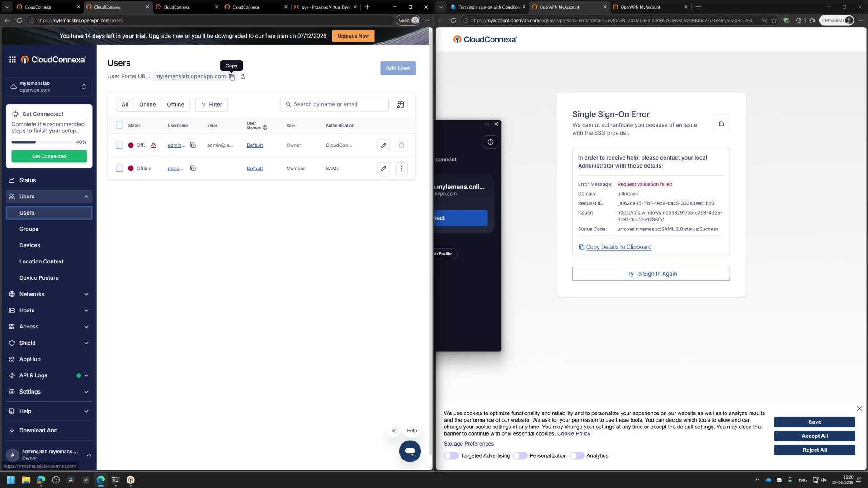Viewport: 868px width, 488px height.
Task: Check the admin user row checkbox
Action: click(119, 145)
